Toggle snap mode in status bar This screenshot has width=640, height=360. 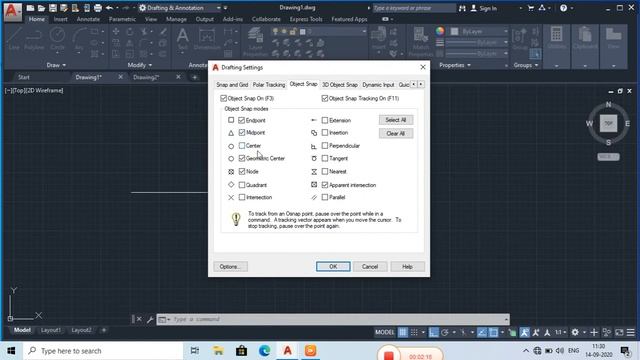tap(414, 332)
